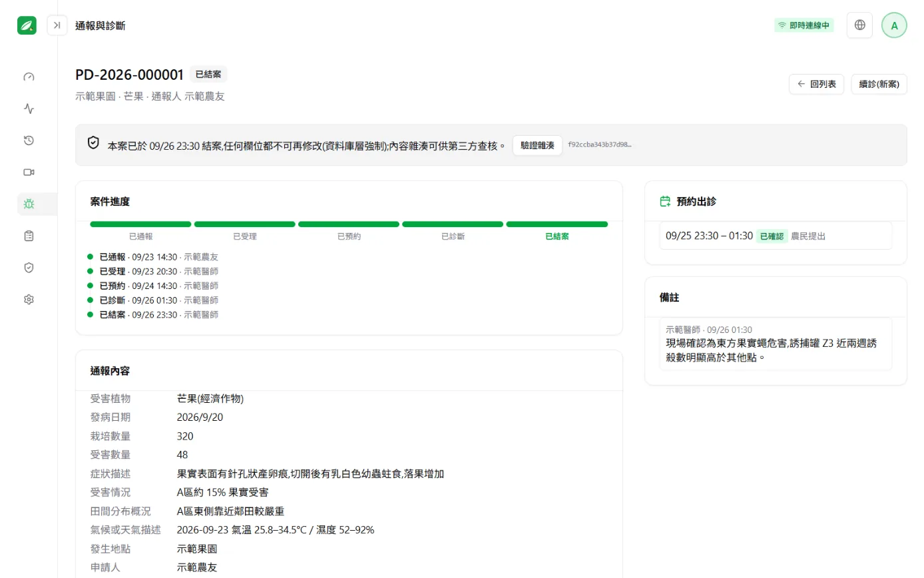Open the shield check sidebar icon

[x=29, y=268]
